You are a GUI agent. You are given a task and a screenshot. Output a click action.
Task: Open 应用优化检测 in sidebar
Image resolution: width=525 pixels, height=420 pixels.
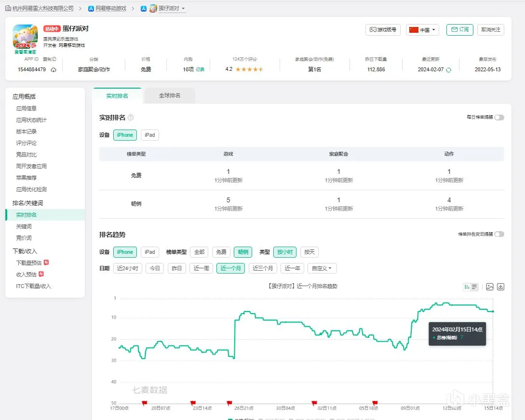point(31,189)
